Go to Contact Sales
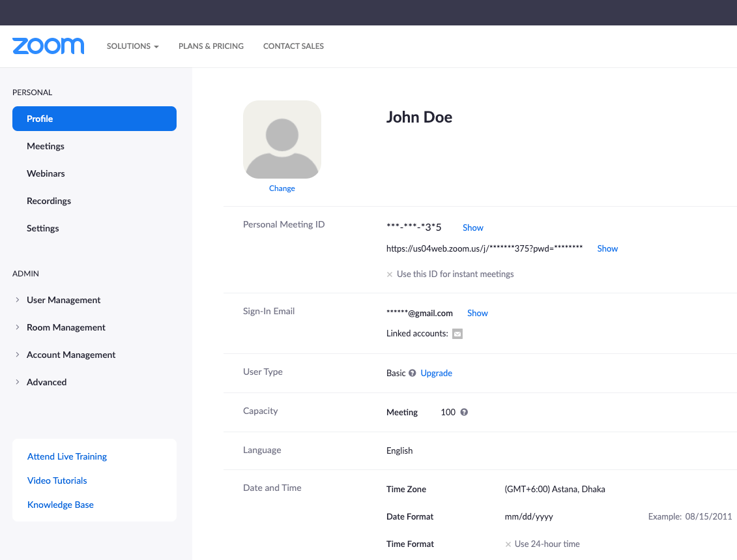Screen dimensions: 737x560 tap(293, 46)
